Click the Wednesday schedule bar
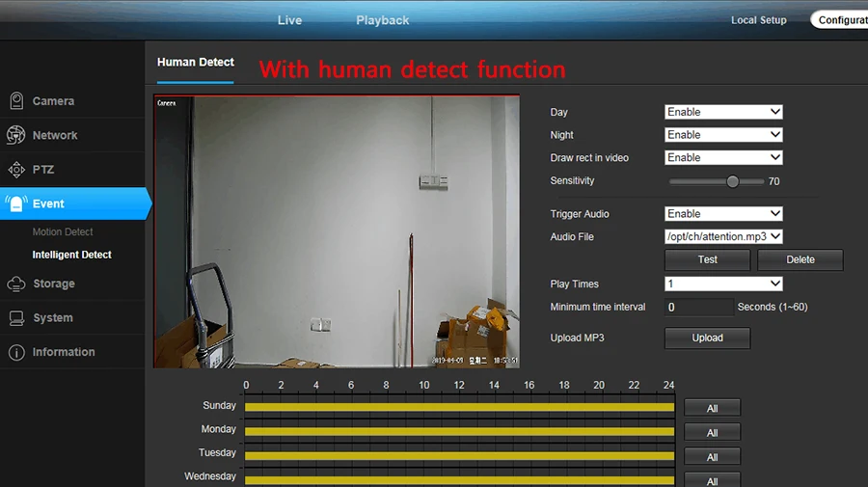868x487 pixels. point(459,480)
